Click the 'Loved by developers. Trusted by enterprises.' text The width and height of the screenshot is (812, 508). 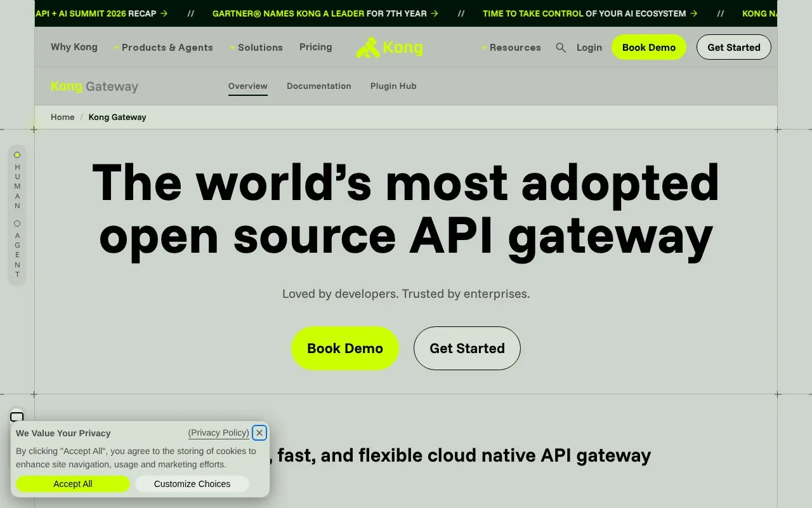pos(406,294)
